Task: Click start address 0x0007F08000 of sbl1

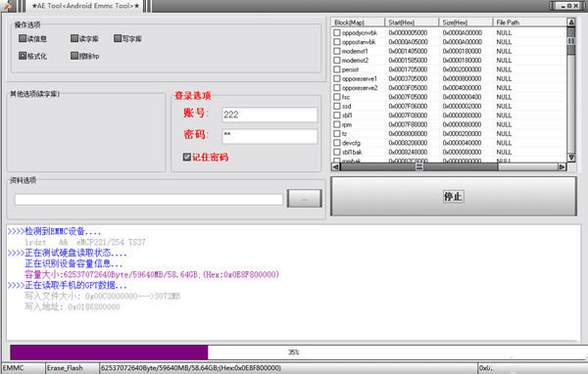Action: (x=408, y=116)
